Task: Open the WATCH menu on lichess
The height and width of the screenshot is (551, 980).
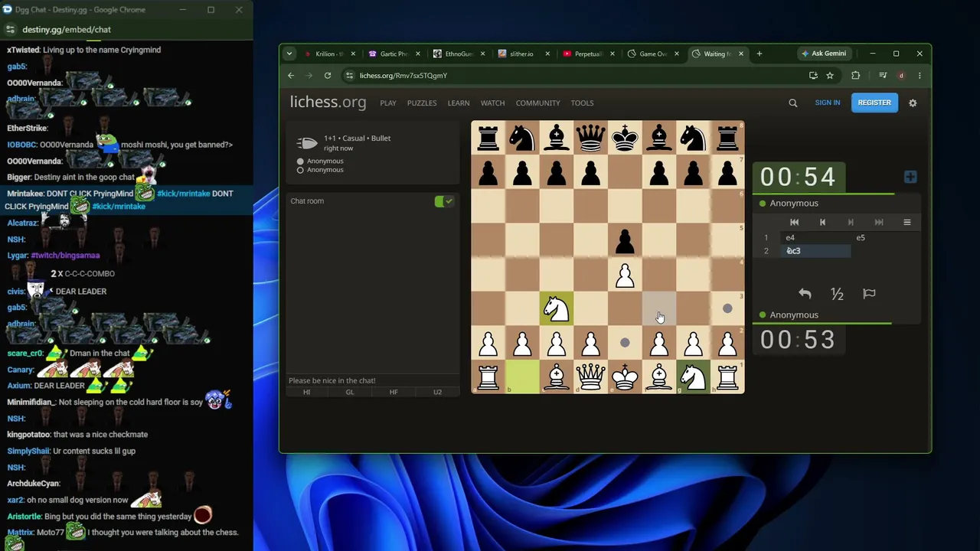Action: (492, 103)
